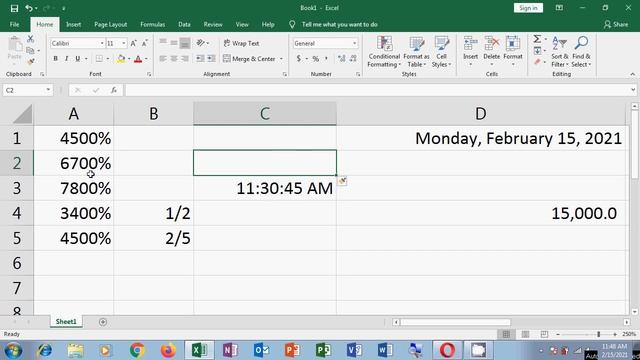
Task: Click the Middle Align icon
Action: pos(174,43)
